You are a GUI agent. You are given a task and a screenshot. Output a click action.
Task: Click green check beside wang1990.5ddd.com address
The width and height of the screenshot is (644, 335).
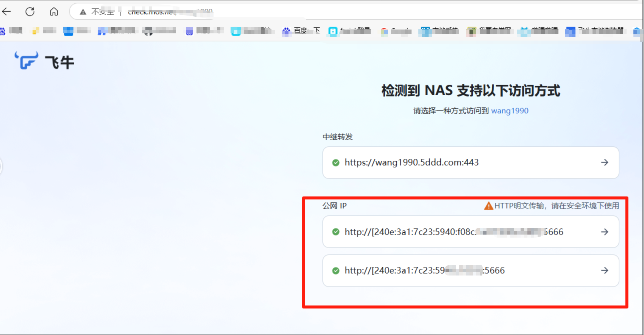tap(335, 163)
